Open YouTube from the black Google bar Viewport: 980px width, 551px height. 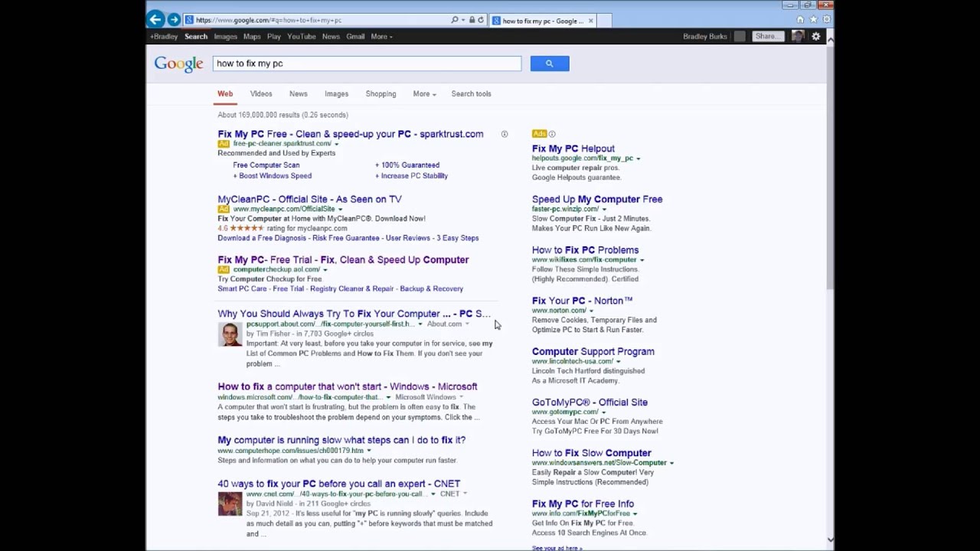click(x=301, y=36)
